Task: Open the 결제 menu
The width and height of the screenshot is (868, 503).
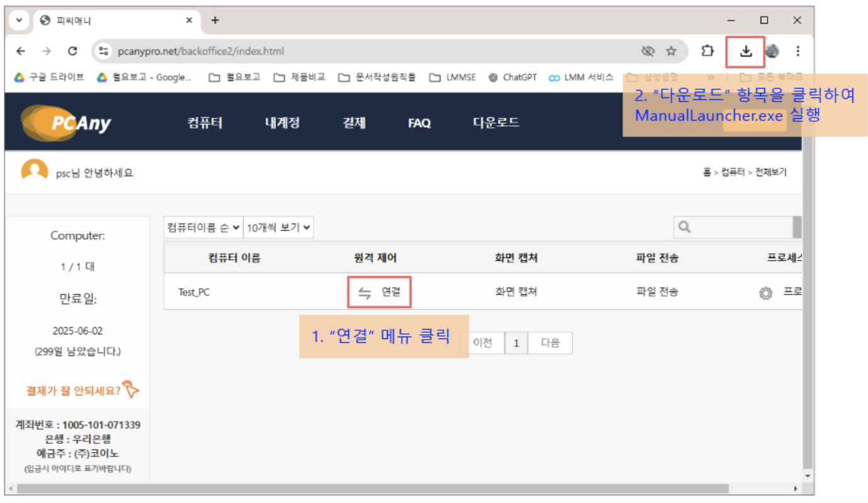Action: (354, 122)
